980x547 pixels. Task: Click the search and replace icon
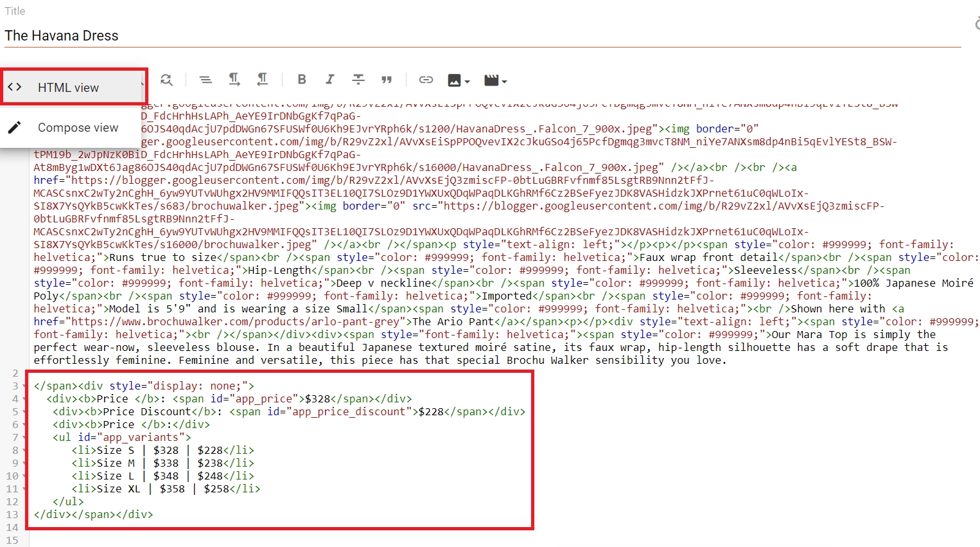[166, 80]
